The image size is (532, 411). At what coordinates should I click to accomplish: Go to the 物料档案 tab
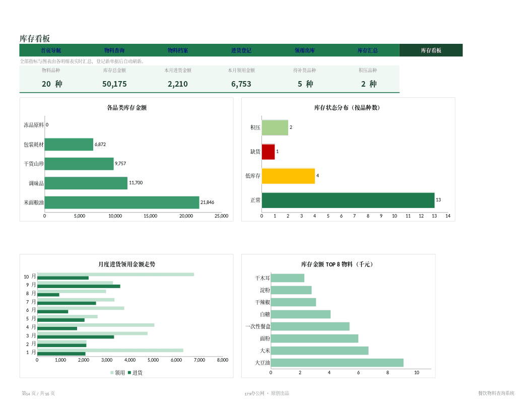178,50
